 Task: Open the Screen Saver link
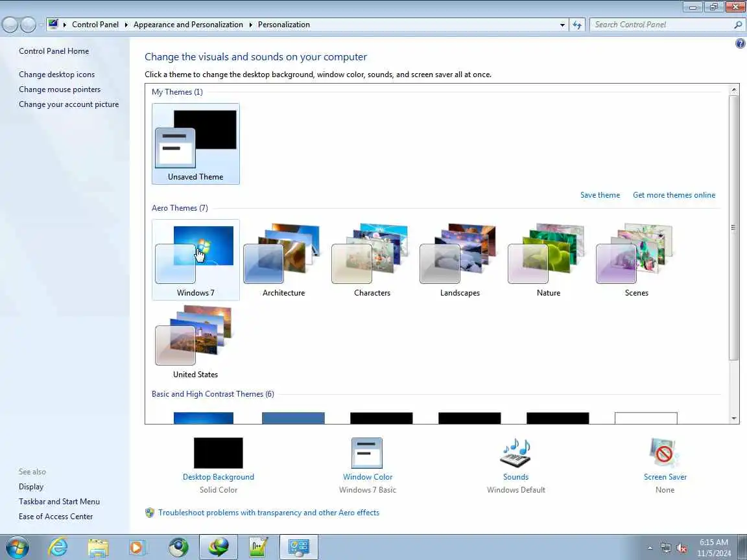pos(665,476)
